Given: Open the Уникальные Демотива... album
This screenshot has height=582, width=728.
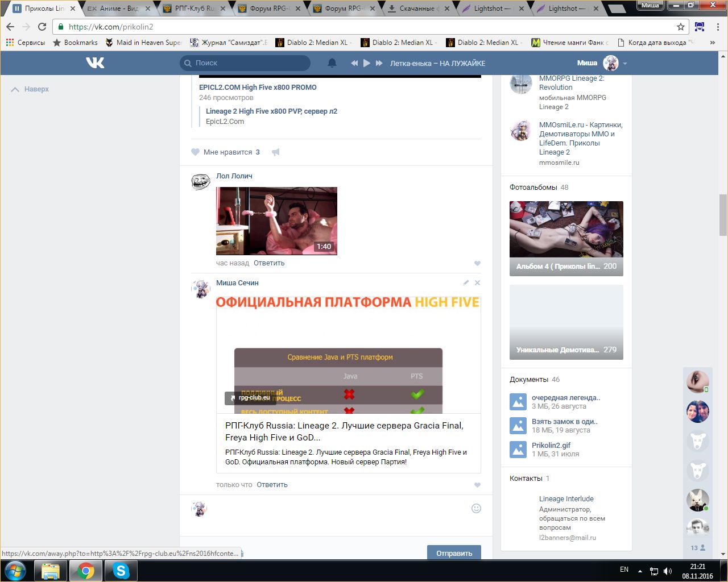Looking at the screenshot, I should click(566, 322).
